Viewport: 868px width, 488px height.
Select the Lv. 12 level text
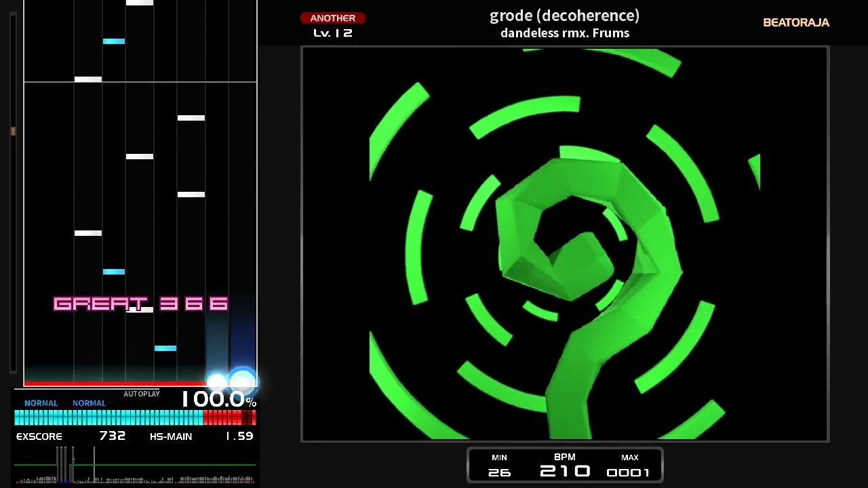[333, 33]
